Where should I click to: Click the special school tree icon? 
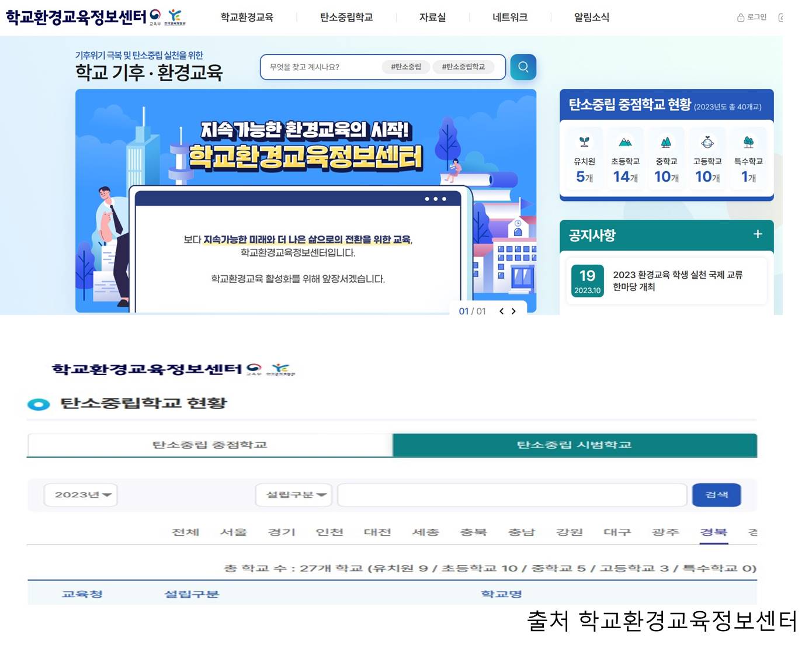click(x=748, y=142)
